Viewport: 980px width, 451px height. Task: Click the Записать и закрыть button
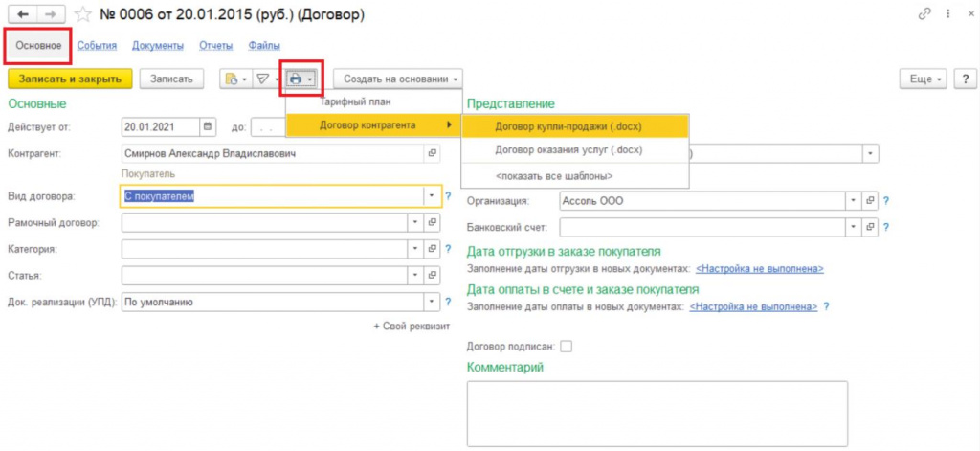coord(70,79)
